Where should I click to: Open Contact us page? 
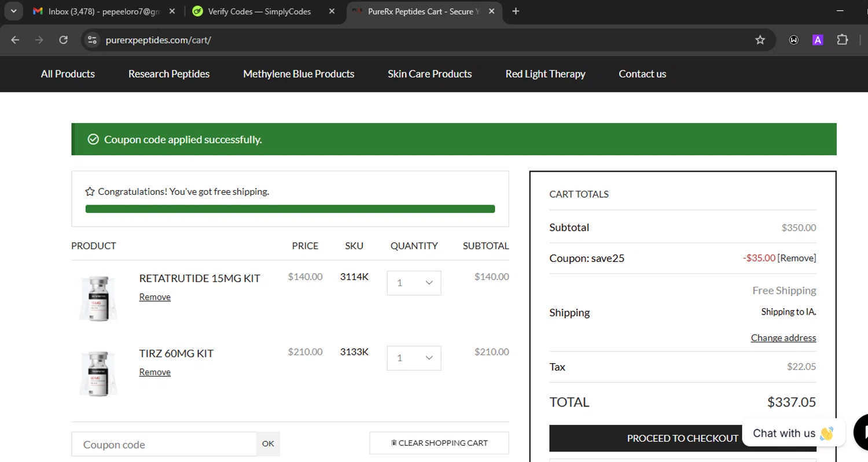642,74
